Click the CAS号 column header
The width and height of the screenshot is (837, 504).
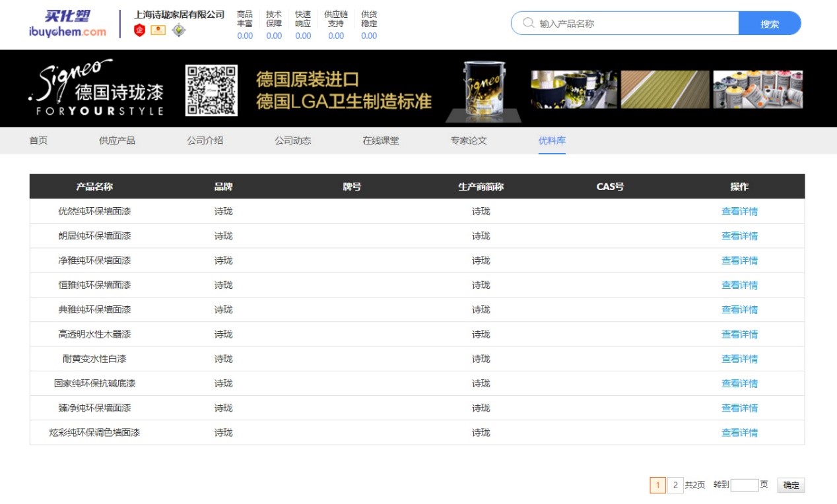[610, 187]
